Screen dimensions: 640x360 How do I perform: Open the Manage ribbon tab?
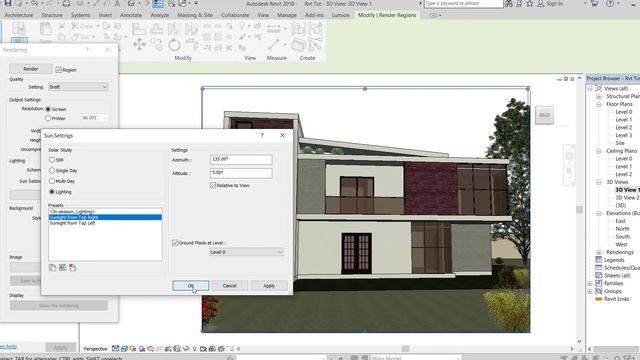pyautogui.click(x=287, y=15)
